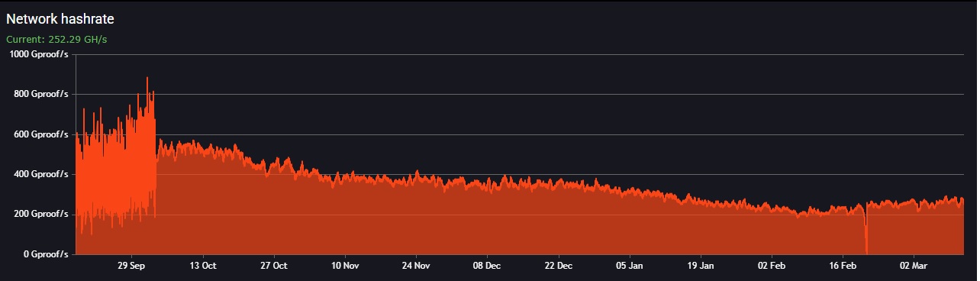Click the "27 Oct" date label

274,266
